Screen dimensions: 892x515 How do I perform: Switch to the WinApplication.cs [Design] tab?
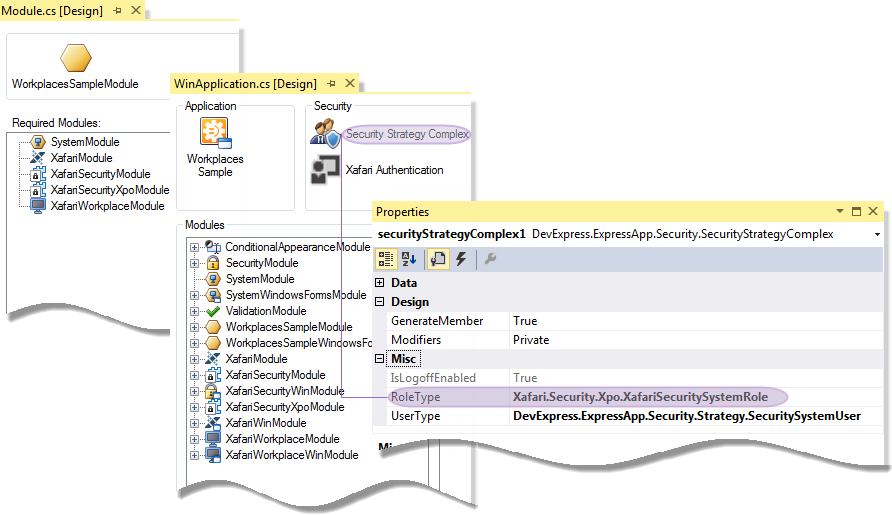tap(245, 84)
